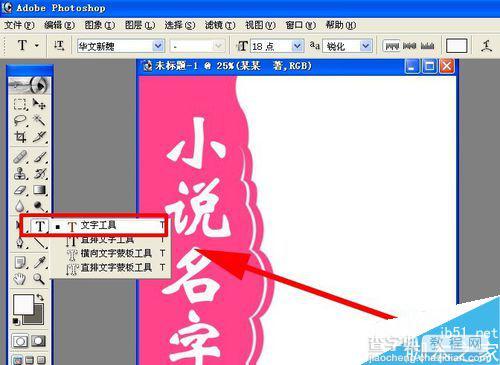The image size is (500, 365).
Task: Select the Slice tool
Action: [39, 137]
